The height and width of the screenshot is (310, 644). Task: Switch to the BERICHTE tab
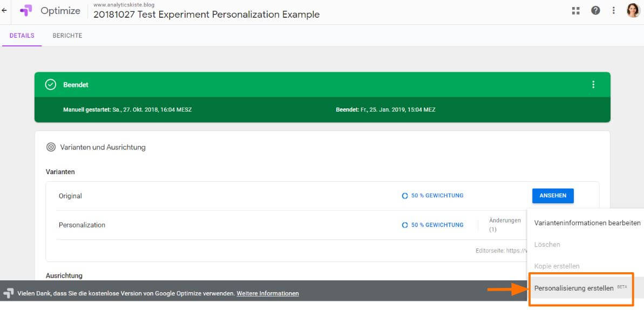pyautogui.click(x=67, y=36)
